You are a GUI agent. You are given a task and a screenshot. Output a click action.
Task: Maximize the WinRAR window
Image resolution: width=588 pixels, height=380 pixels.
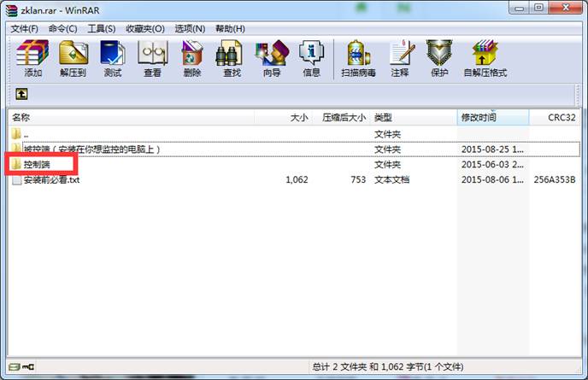[538, 9]
